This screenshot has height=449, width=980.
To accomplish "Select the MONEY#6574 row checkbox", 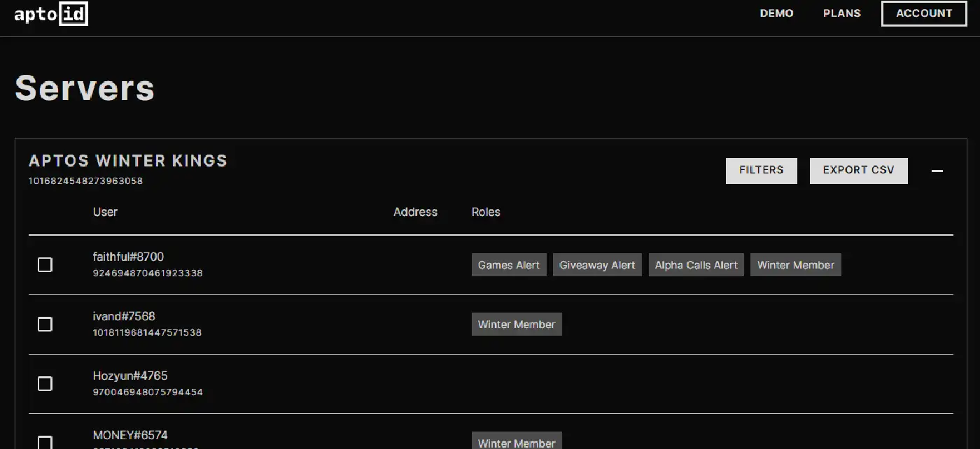I will (45, 442).
